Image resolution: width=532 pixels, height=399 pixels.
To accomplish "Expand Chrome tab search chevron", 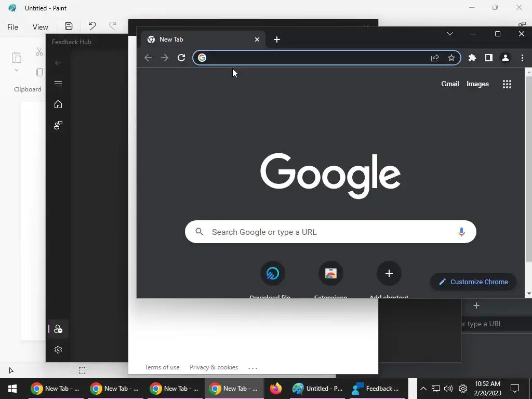I will (x=450, y=34).
